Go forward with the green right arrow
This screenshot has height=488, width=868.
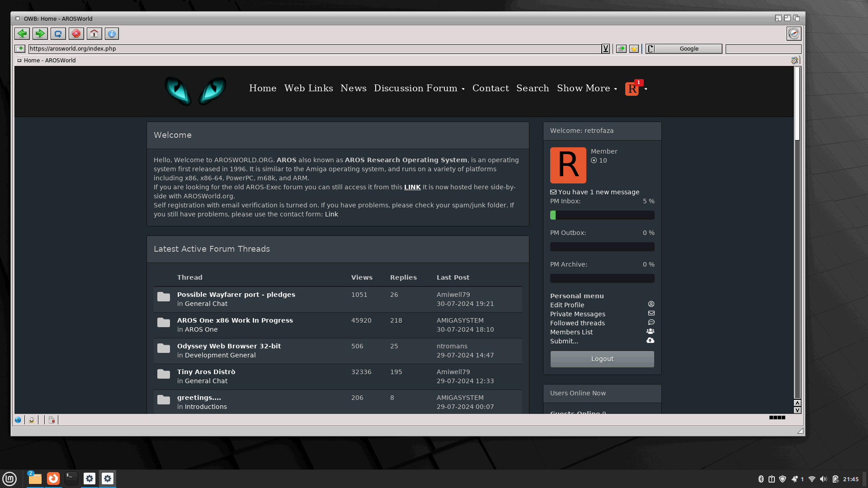coord(40,33)
